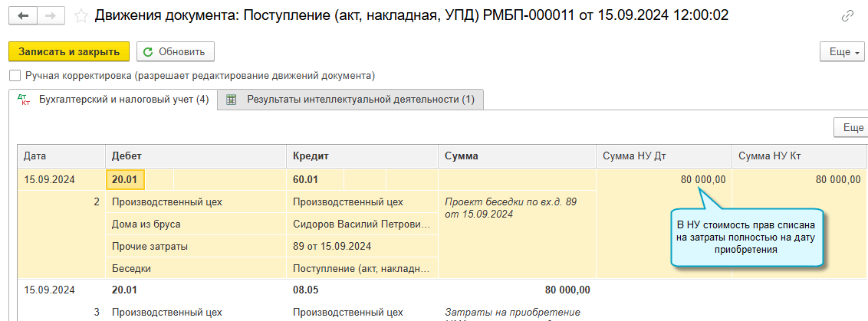Image resolution: width=868 pixels, height=321 pixels.
Task: Click the Дебет column header
Action: (127, 156)
